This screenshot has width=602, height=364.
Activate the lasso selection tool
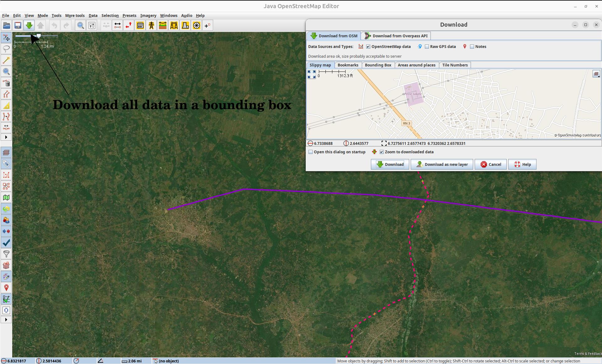pos(6,49)
